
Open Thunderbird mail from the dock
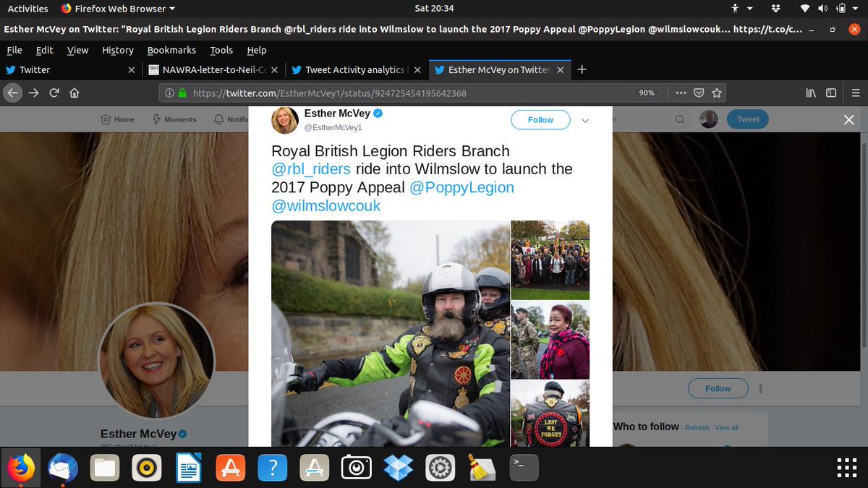click(63, 468)
